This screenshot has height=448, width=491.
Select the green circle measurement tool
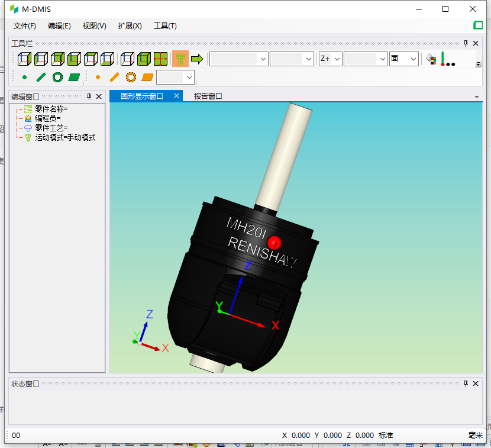point(57,77)
